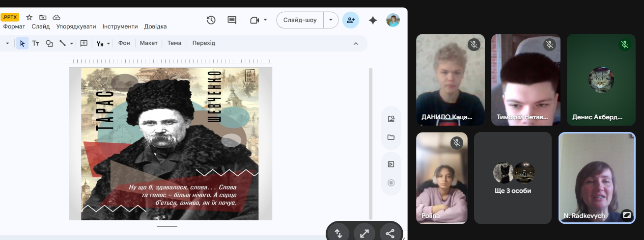Select the text box tool
This screenshot has width=644, height=240.
(36, 43)
